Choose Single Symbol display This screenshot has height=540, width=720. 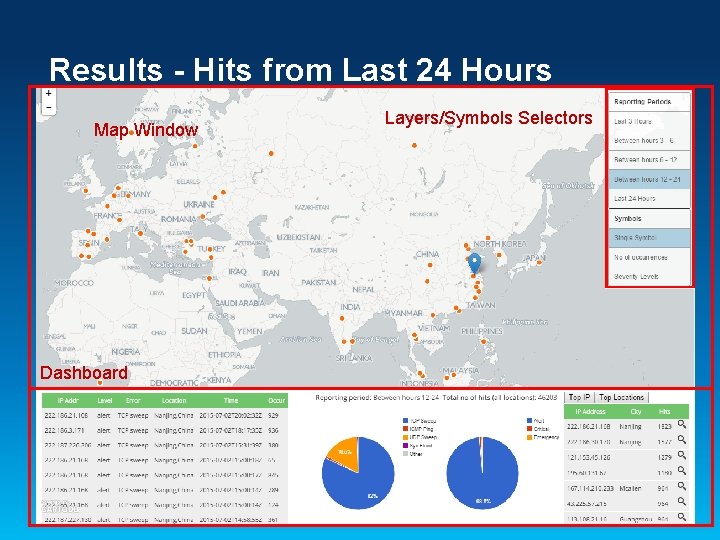tap(649, 238)
